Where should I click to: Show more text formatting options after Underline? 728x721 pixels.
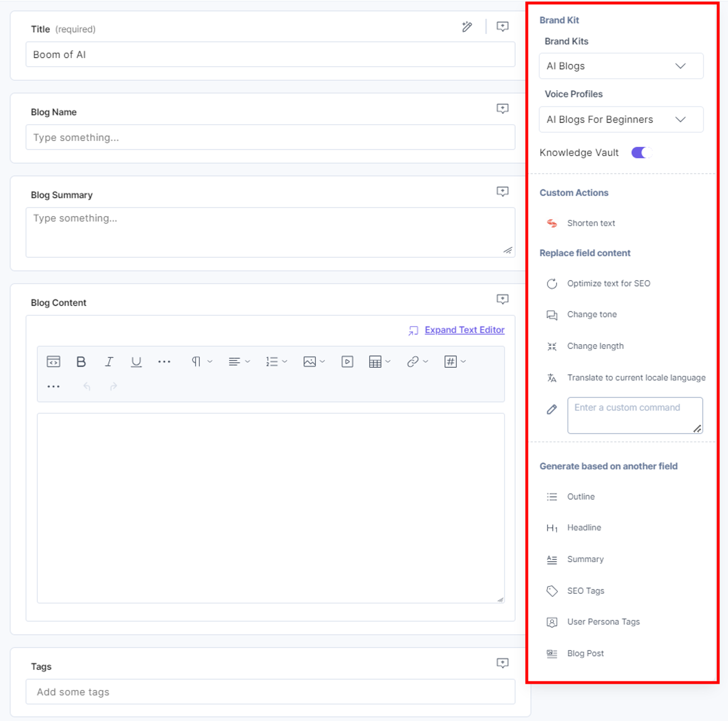coord(164,362)
